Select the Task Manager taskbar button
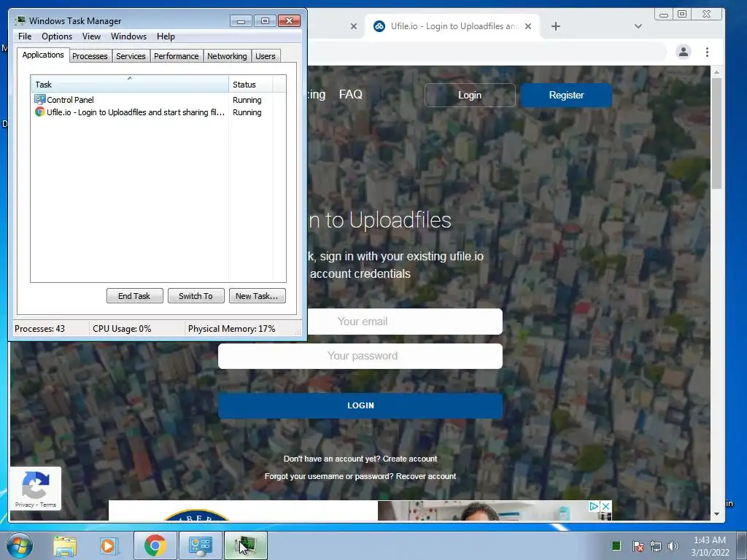Image resolution: width=747 pixels, height=560 pixels. 246,545
